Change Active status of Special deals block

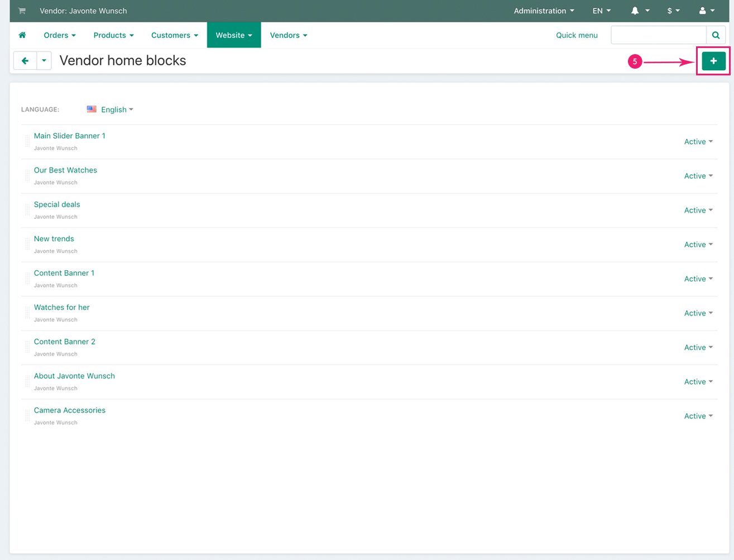pos(698,210)
